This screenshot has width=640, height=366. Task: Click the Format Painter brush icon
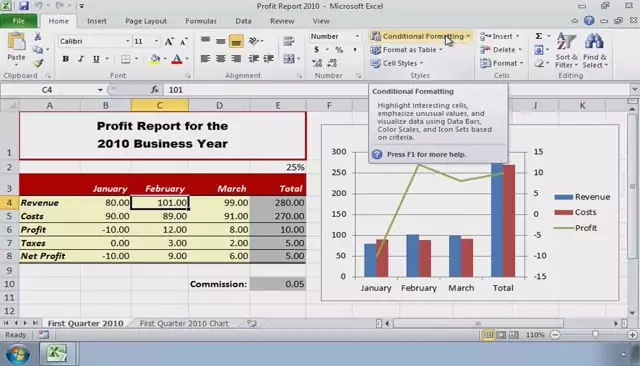tap(38, 63)
